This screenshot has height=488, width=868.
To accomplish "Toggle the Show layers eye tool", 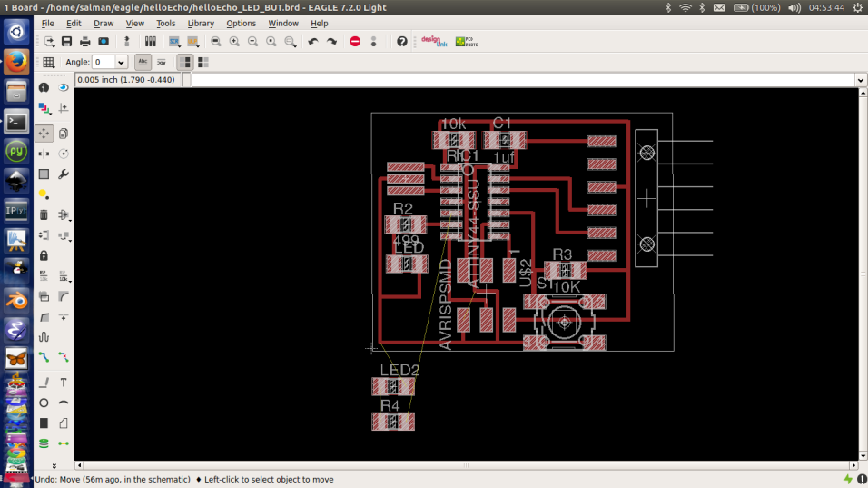I will 64,88.
